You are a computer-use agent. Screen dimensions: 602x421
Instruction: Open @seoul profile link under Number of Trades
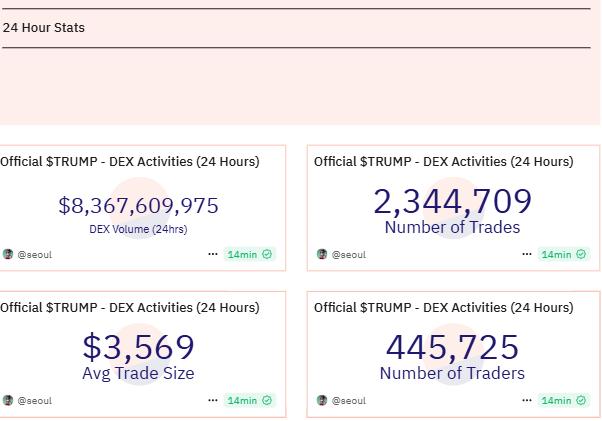tap(349, 255)
